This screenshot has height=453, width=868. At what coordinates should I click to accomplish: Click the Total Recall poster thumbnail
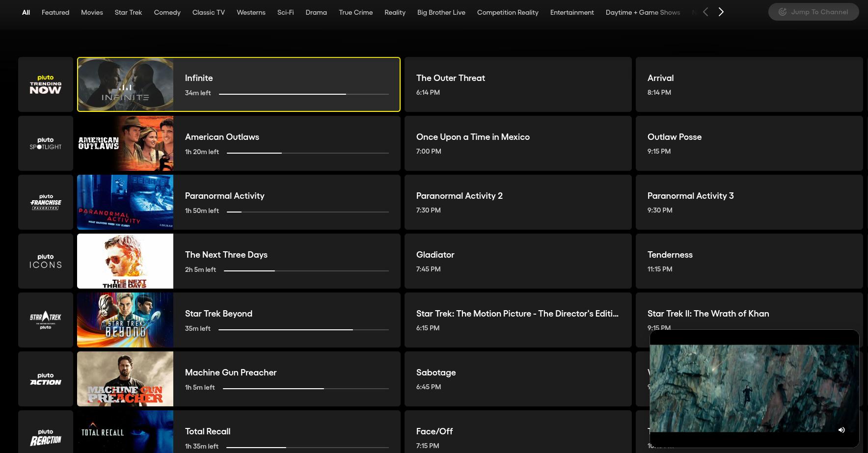(125, 431)
